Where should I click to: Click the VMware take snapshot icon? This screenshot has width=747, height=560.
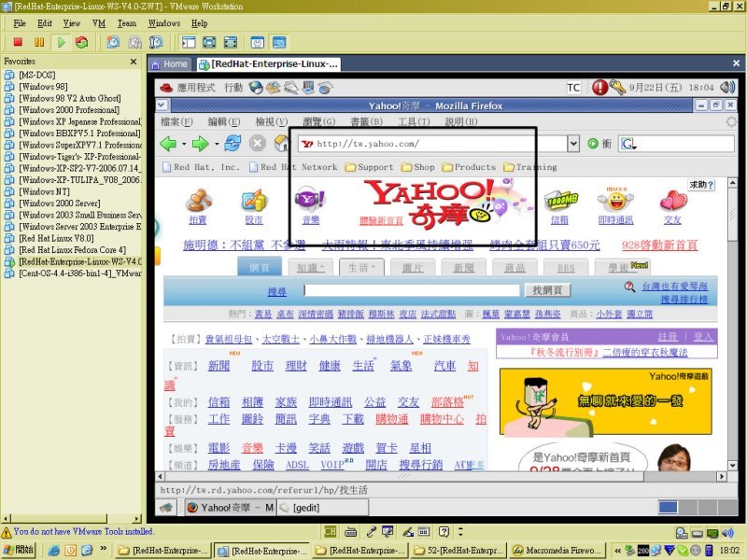coord(113,42)
